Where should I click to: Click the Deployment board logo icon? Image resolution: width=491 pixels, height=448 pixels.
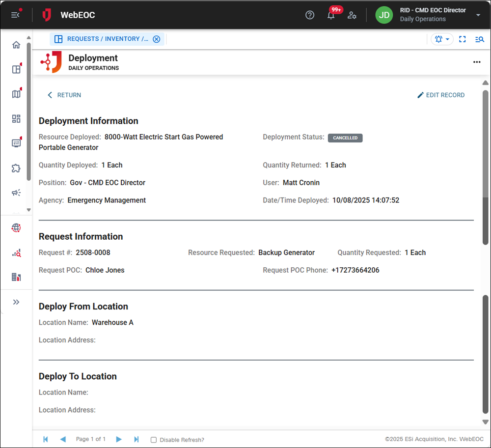point(51,62)
